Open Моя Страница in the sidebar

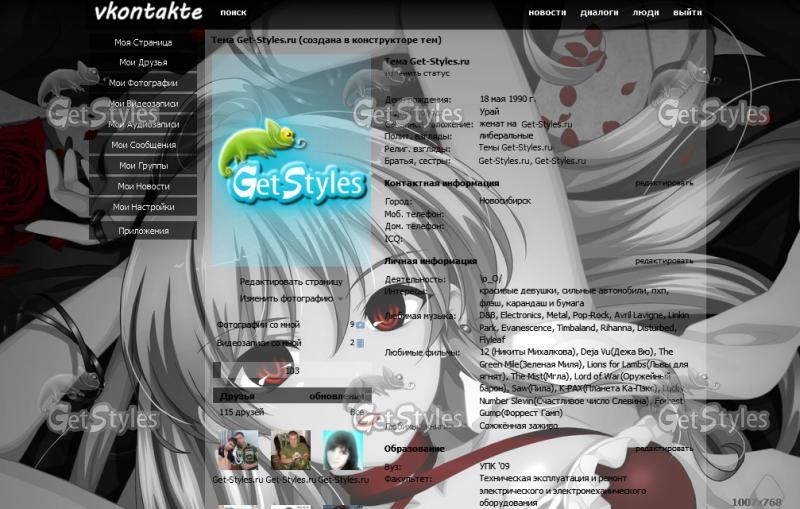(143, 42)
